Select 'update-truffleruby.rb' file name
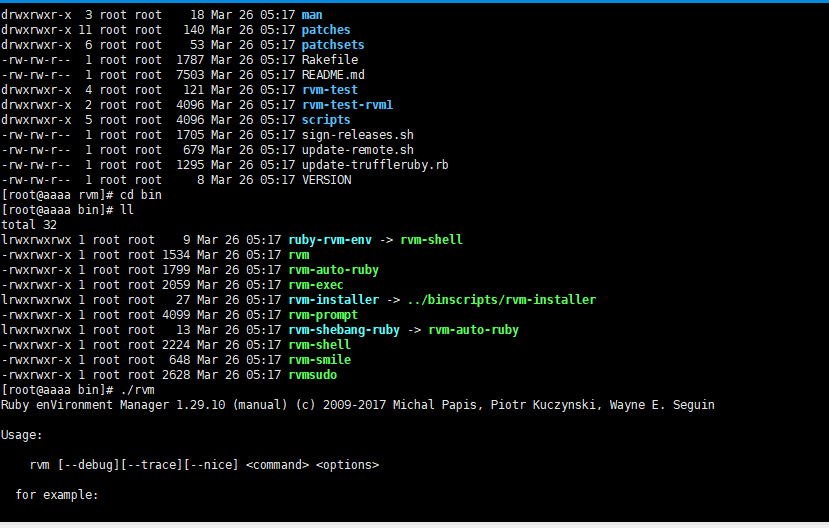Screen dimensions: 829x528 [375, 165]
